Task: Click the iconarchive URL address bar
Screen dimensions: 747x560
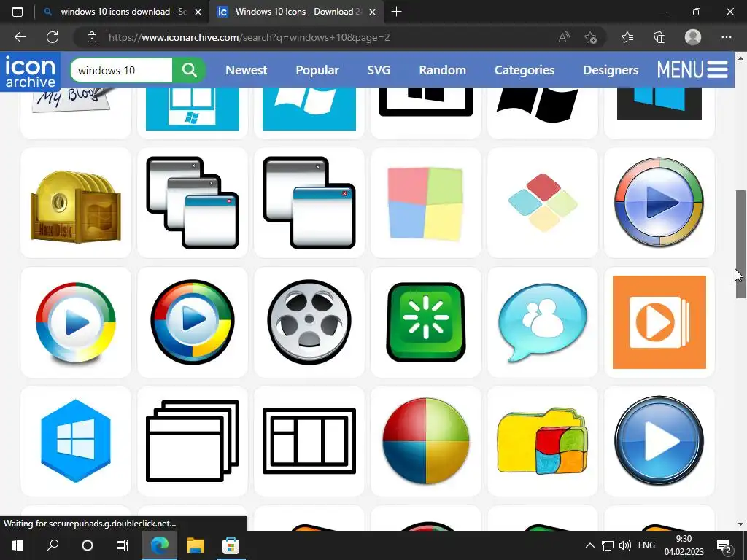Action: coord(249,37)
